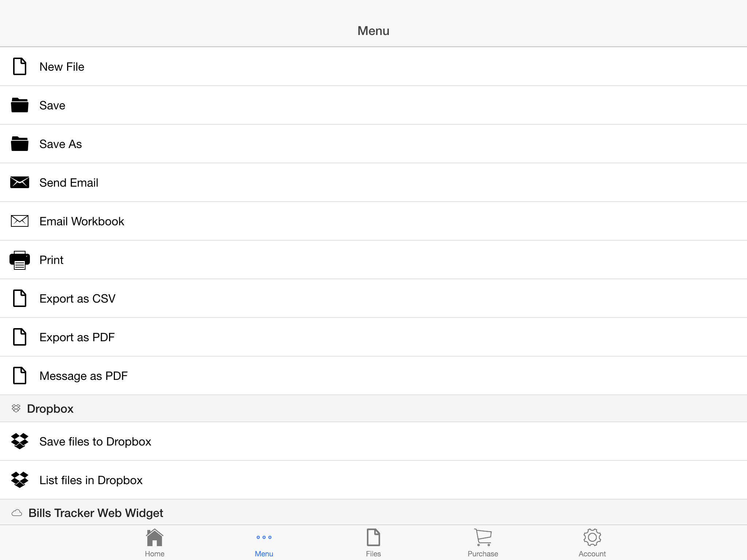Tap List files in Dropbox

[373, 480]
